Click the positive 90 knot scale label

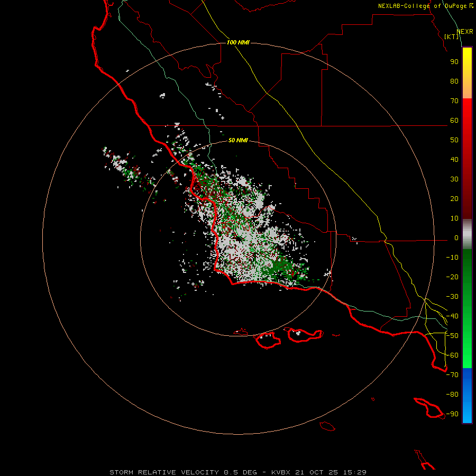pos(454,62)
